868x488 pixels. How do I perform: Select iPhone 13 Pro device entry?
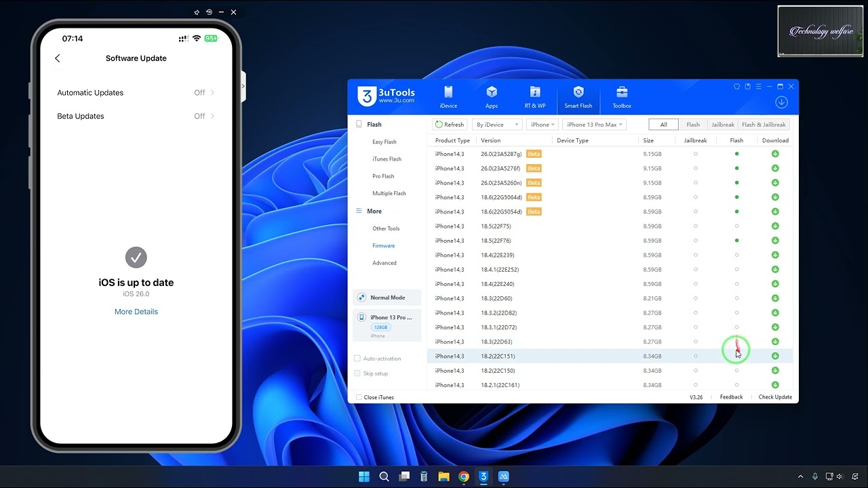pos(387,325)
